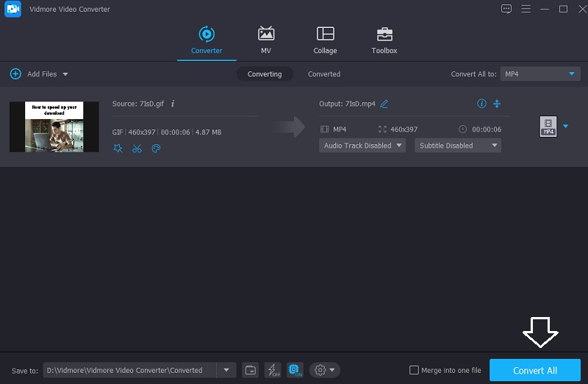Rename output file with pencil icon
The width and height of the screenshot is (588, 384).
tap(384, 104)
